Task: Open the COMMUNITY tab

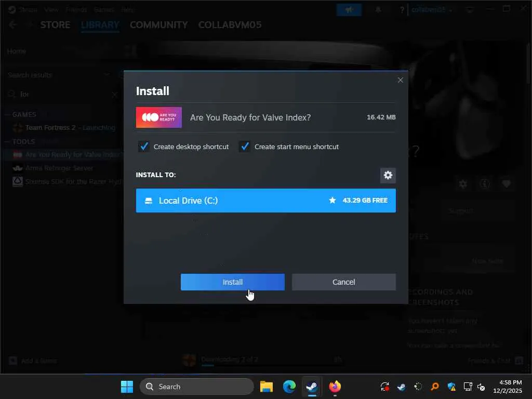Action: coord(159,25)
